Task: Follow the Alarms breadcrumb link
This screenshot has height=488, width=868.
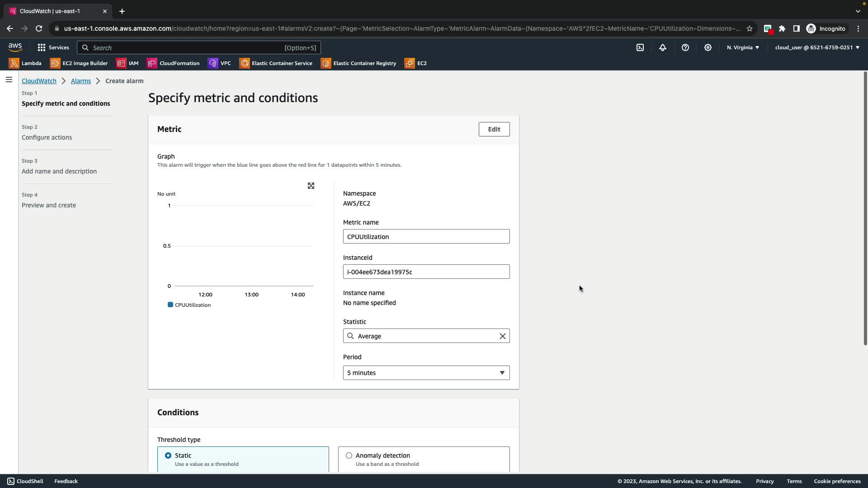Action: point(80,81)
